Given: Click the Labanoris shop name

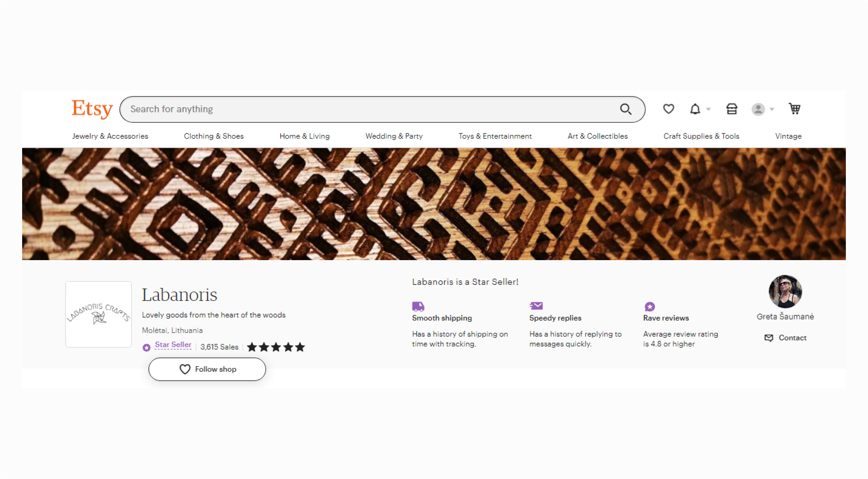Looking at the screenshot, I should tap(179, 295).
